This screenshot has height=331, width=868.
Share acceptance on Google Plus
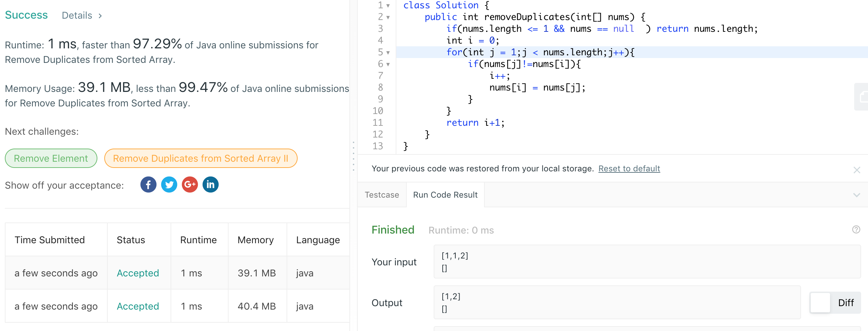190,185
